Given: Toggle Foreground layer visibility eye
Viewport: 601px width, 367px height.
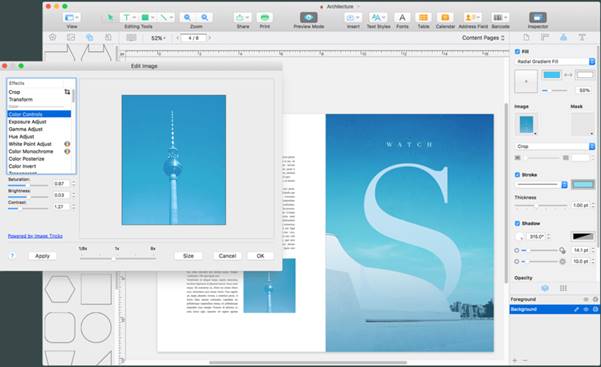Looking at the screenshot, I should tap(586, 299).
